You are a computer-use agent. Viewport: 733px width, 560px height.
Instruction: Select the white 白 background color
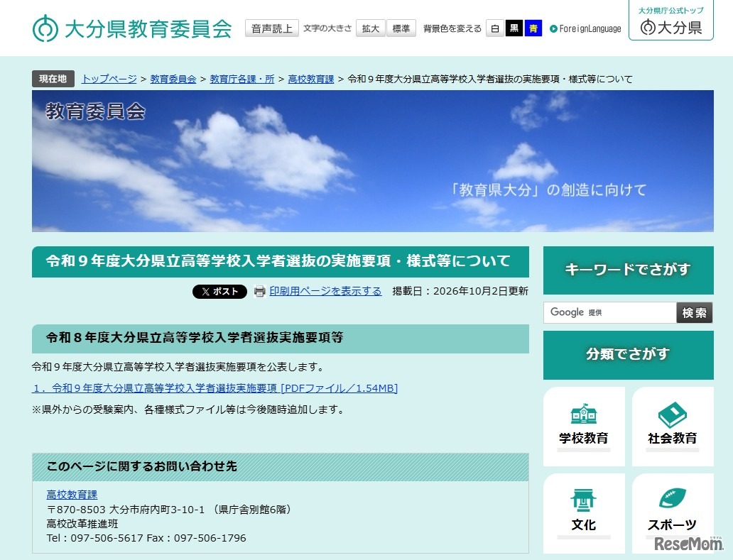pos(494,28)
